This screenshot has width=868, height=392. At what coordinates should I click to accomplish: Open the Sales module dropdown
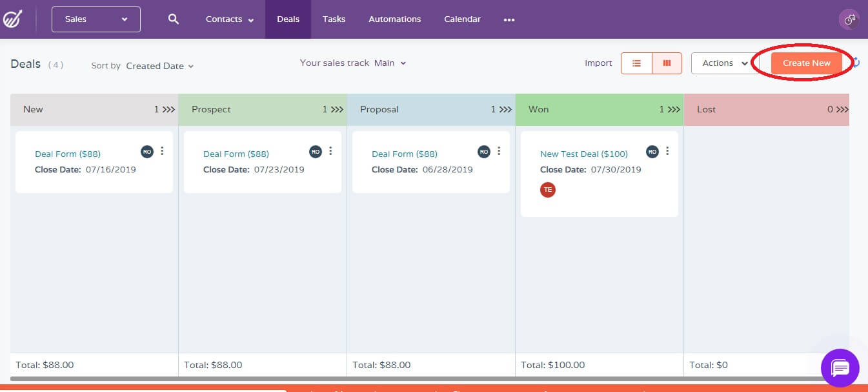[x=96, y=19]
